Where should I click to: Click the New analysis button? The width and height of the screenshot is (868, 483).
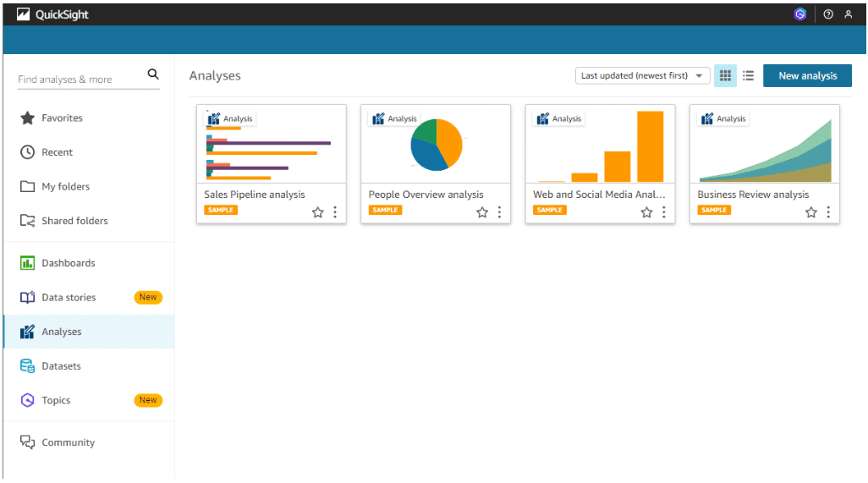[x=807, y=75]
